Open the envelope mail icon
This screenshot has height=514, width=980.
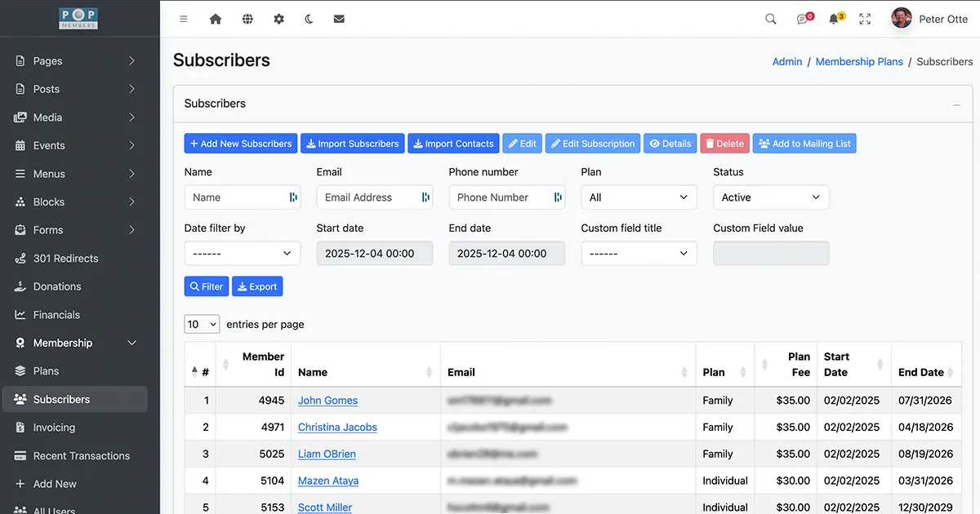[x=339, y=19]
